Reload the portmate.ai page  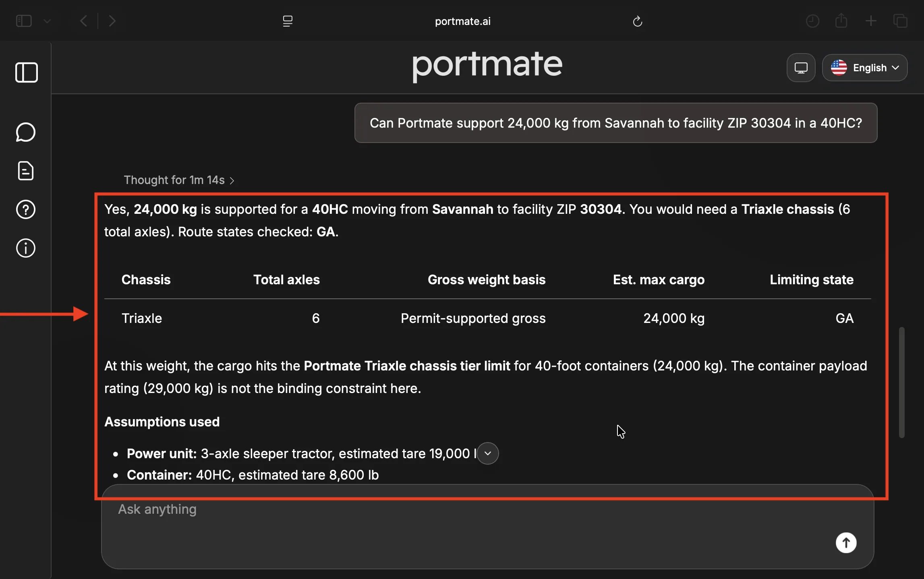coord(637,21)
